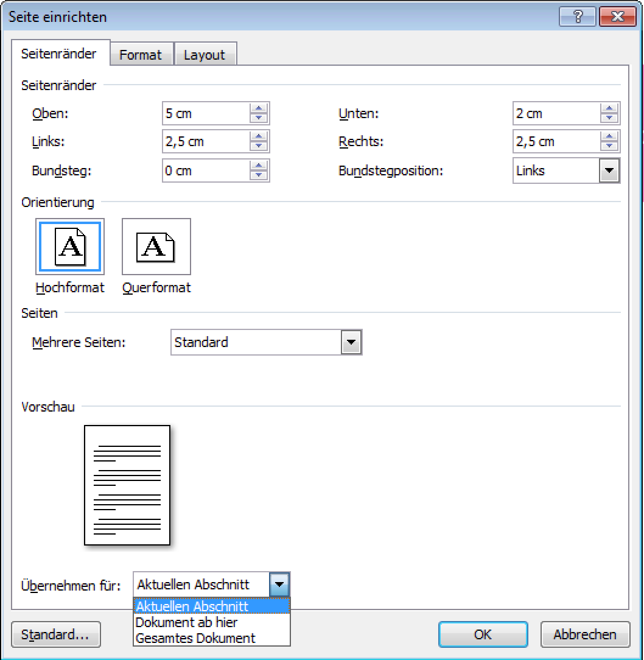Open the Layout tab
644x660 pixels.
[x=205, y=55]
